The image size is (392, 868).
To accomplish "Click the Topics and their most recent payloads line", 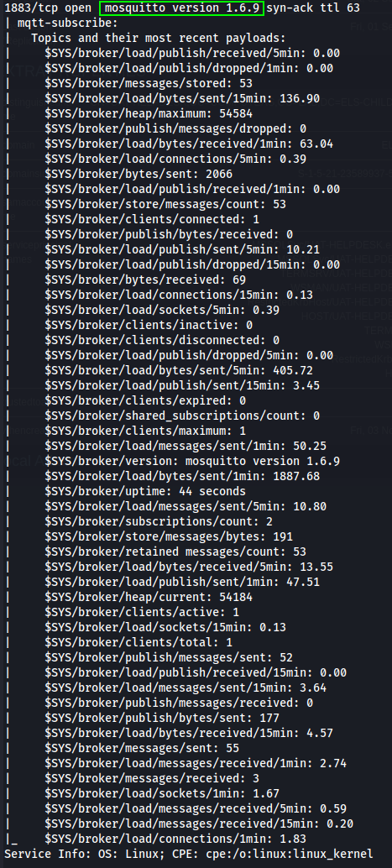I will pyautogui.click(x=159, y=39).
